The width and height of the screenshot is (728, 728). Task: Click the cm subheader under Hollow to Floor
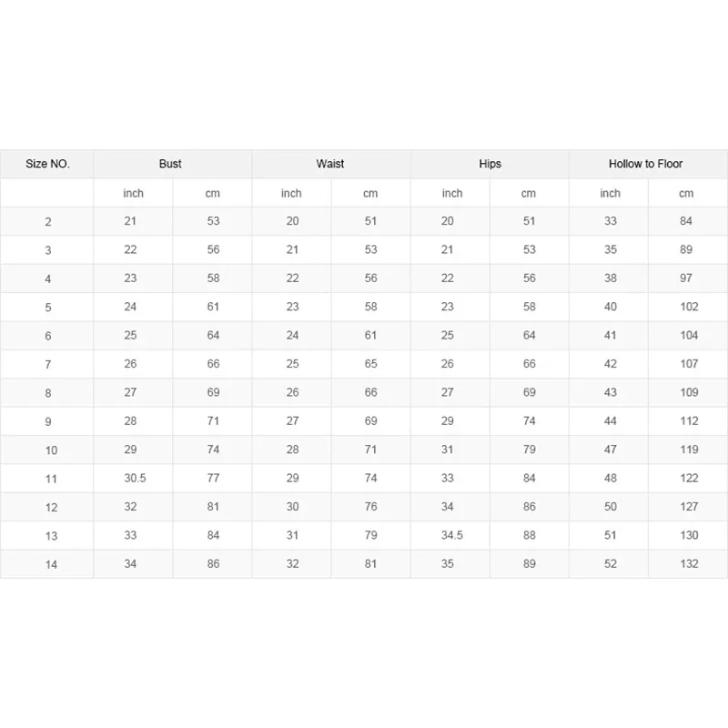(x=686, y=193)
